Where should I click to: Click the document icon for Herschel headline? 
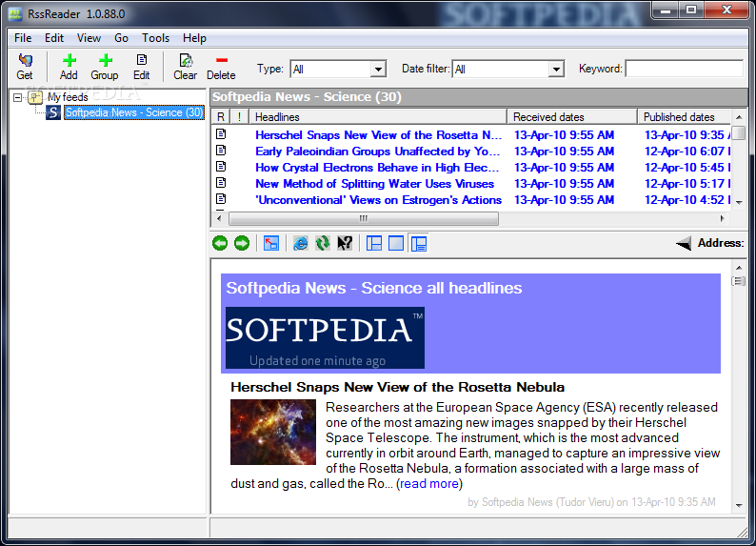pos(221,134)
